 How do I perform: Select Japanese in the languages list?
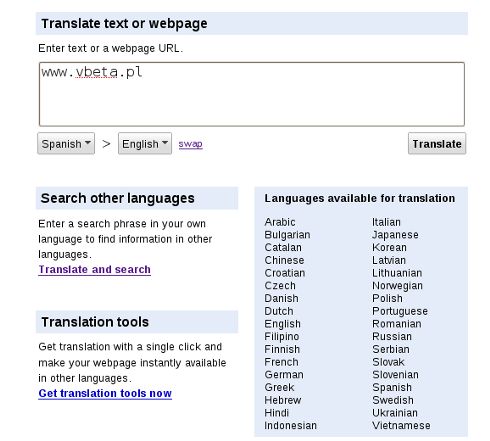tap(395, 235)
